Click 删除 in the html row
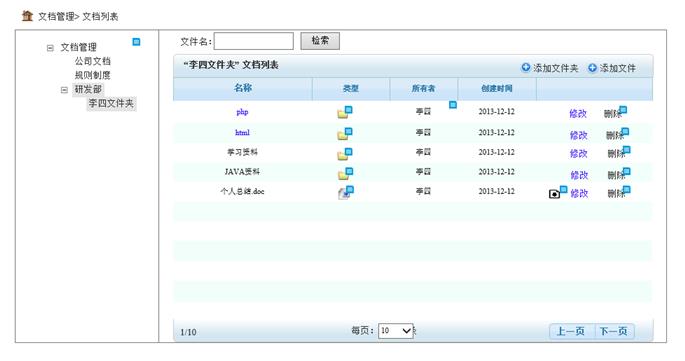685x361 pixels. [615, 135]
